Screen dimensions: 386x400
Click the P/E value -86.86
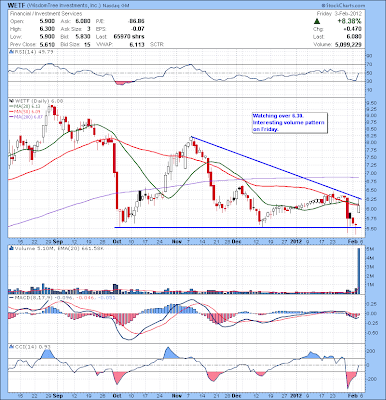(136, 21)
